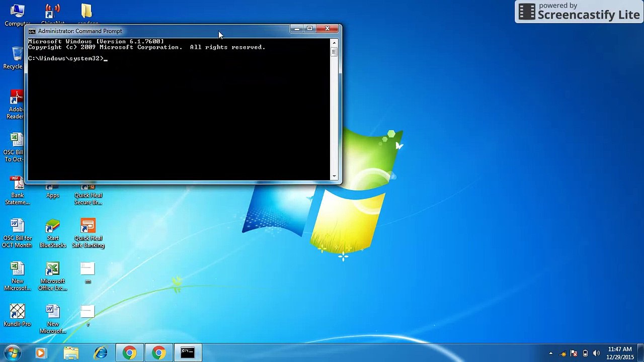This screenshot has width=644, height=362.
Task: Launch the Kundli-Pro desktop shortcut
Action: [17, 316]
